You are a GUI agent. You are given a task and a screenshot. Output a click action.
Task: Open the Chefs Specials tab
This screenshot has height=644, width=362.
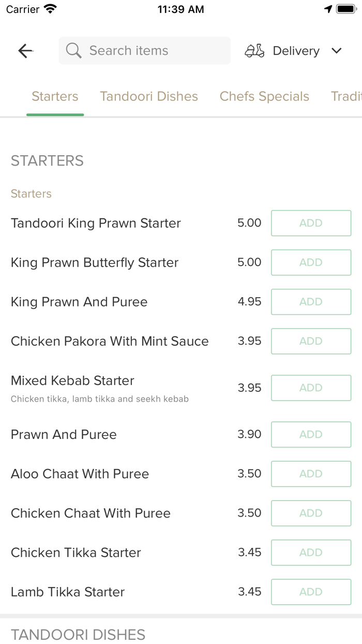264,96
